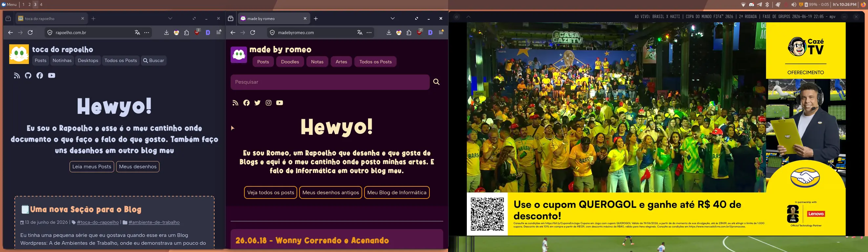Viewport: 868px width, 252px height.
Task: Click the Meus desenhos button
Action: [138, 167]
